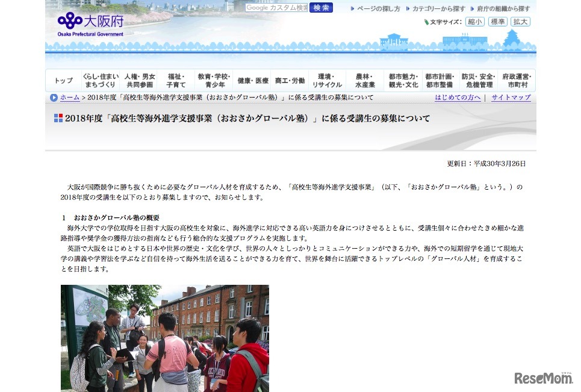Switch to the 教育・学校・青少年 tab

(214, 79)
